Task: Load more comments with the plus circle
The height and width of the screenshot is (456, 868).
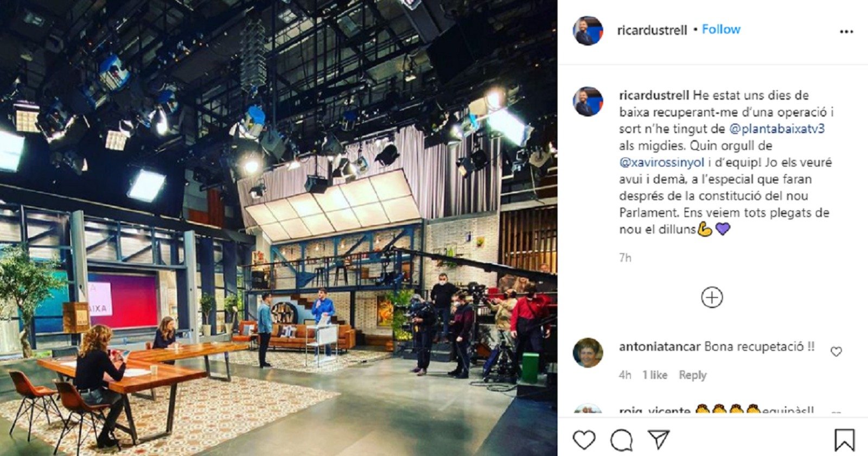Action: point(712,297)
